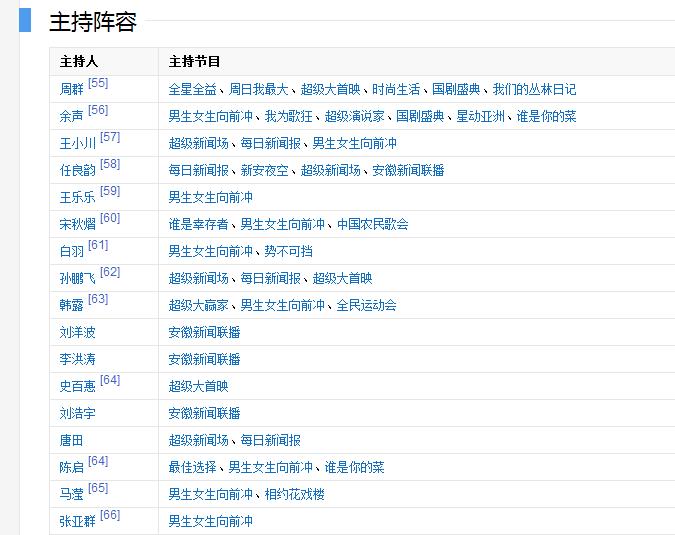Open reference [60] beside 宋秋熠

pyautogui.click(x=110, y=218)
